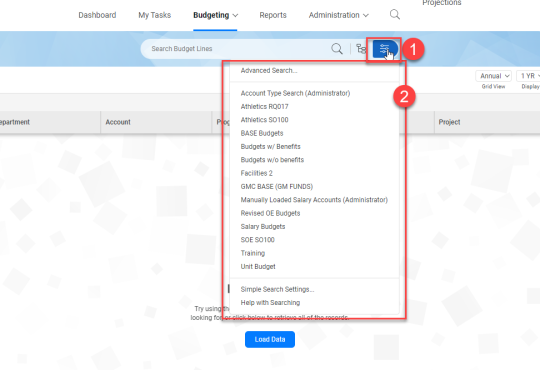
Task: Click the Load Data button
Action: point(270,339)
